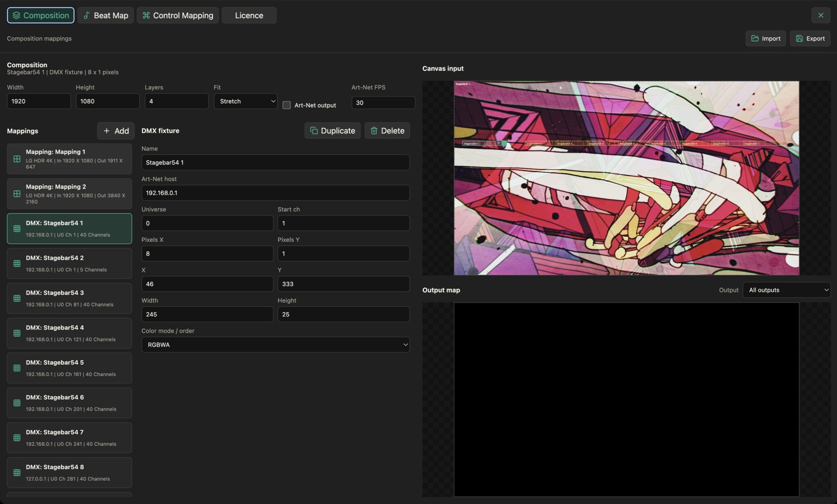837x504 pixels.
Task: Open the Fit Stretch dropdown
Action: [245, 101]
